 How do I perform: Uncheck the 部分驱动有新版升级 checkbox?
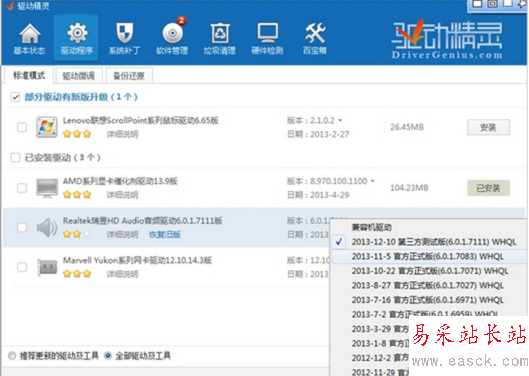[15, 97]
